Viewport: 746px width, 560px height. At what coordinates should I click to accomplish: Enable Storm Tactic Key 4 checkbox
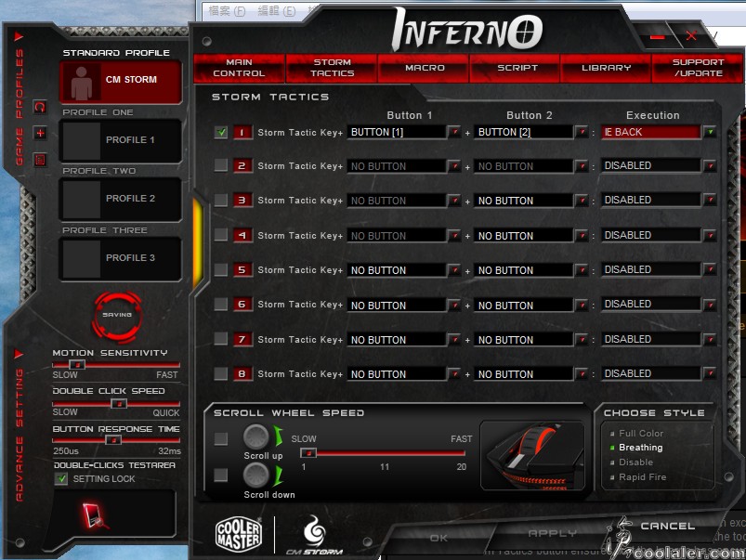click(221, 235)
